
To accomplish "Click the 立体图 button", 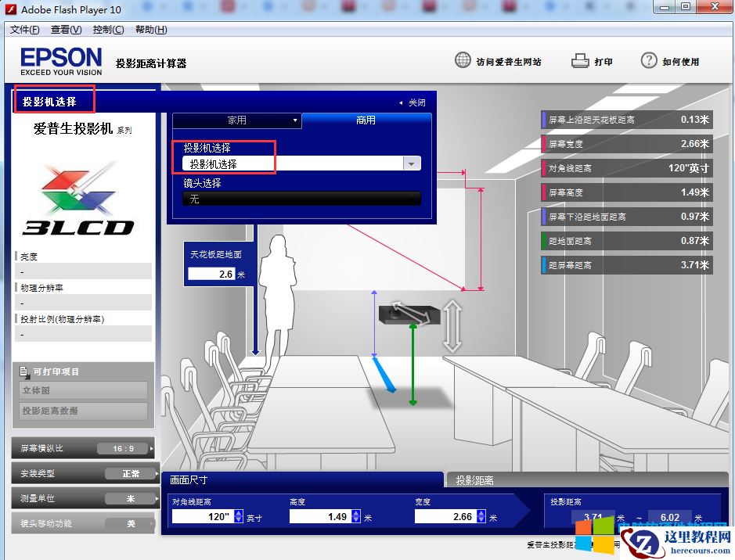I will [x=82, y=391].
